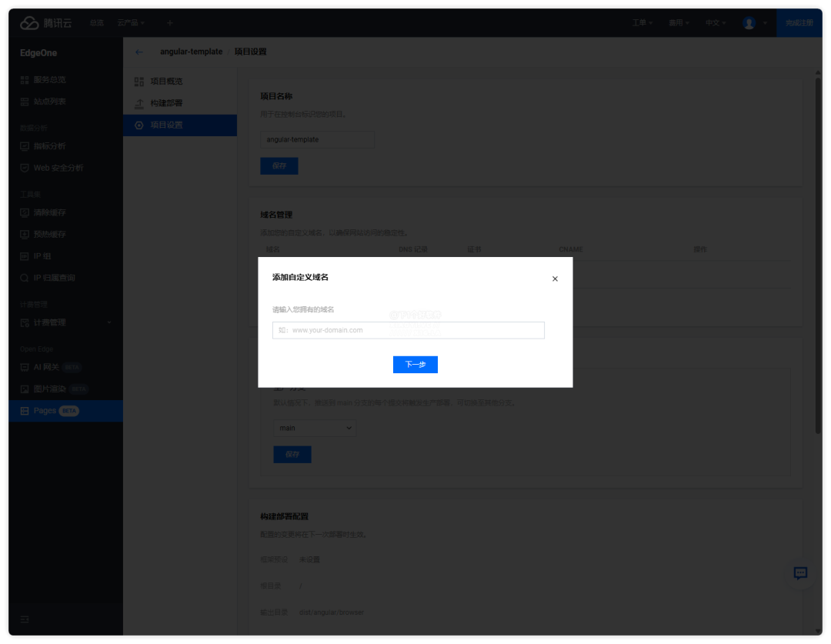Click the 服务总览 grid icon
The image size is (831, 644).
tap(25, 79)
